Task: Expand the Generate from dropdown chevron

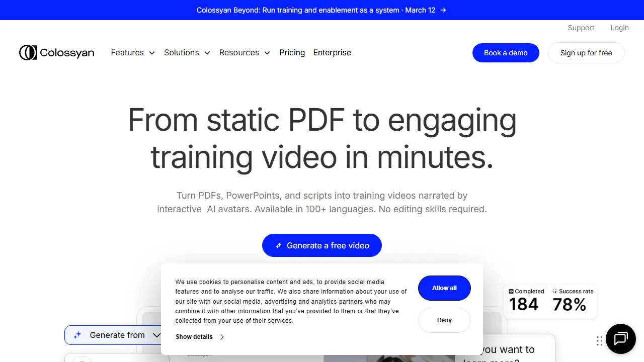Action: coord(156,335)
